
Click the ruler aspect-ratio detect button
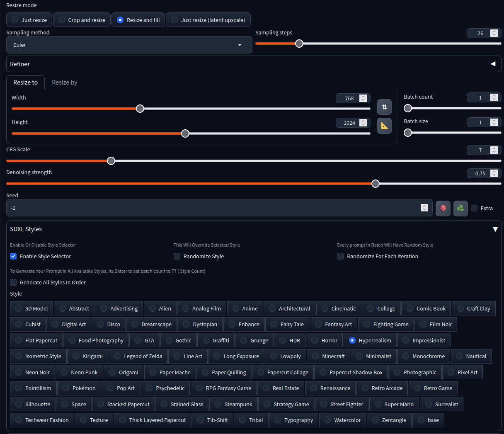(x=384, y=126)
